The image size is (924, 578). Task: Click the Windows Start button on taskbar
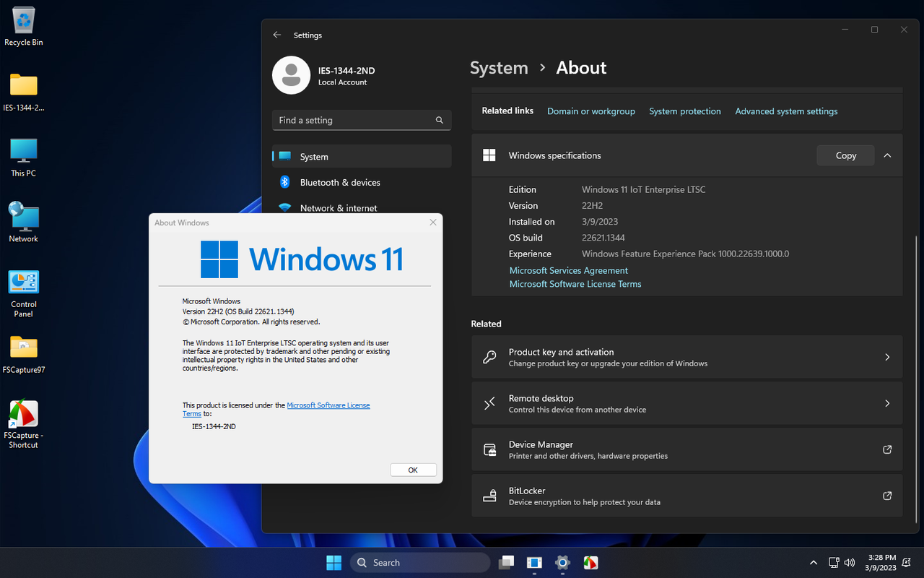pos(334,562)
